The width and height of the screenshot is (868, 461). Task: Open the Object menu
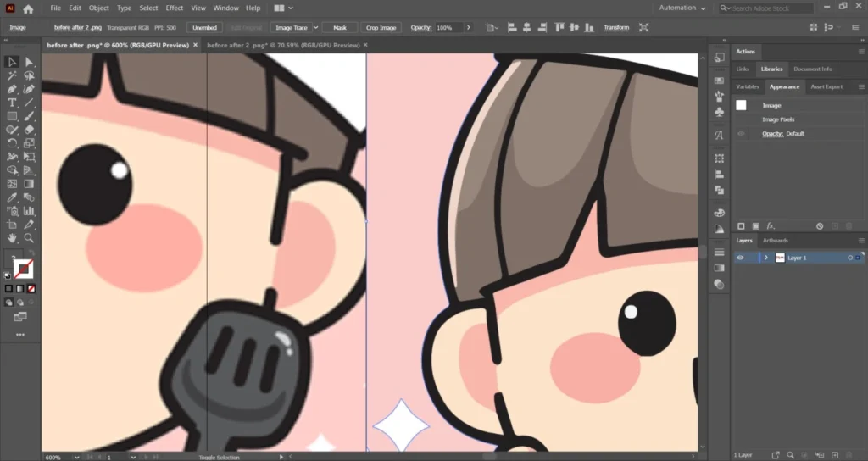98,8
